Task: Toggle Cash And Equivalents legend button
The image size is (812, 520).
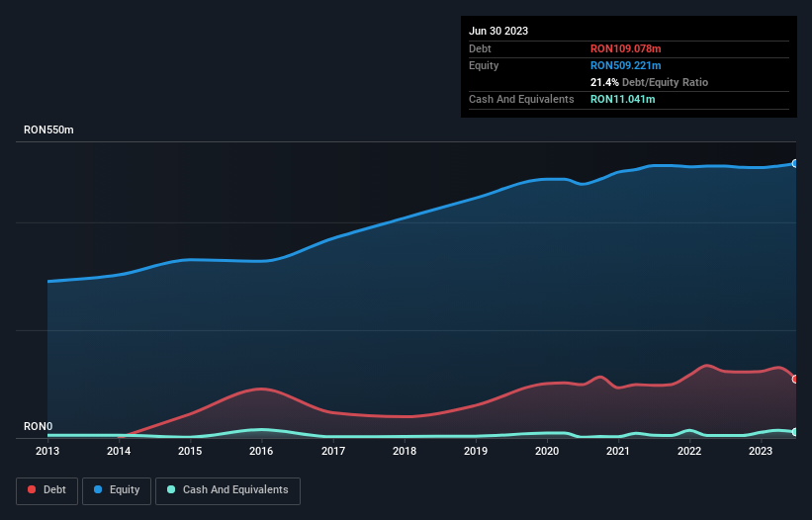Action: [x=227, y=490]
